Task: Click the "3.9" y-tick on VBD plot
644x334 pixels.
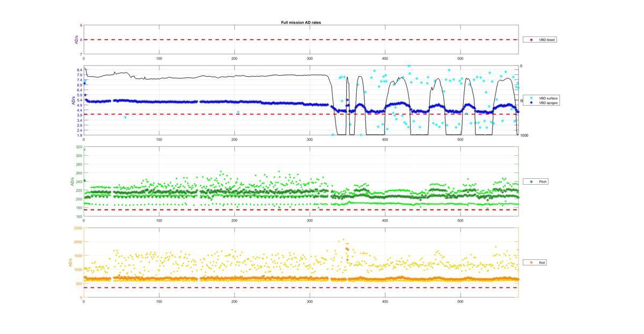Action: coord(79,115)
